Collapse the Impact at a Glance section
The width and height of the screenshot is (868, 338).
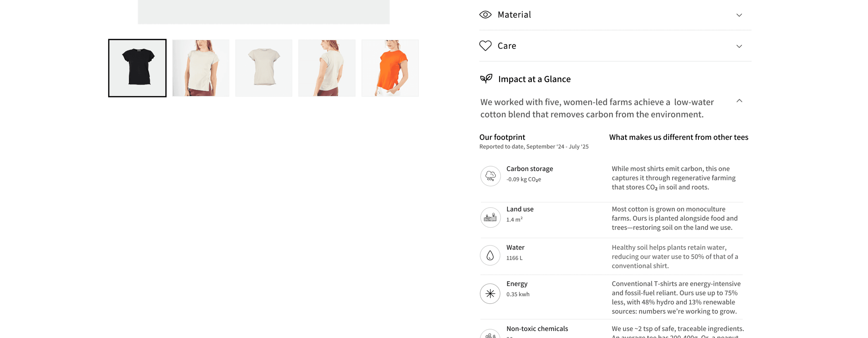click(739, 101)
